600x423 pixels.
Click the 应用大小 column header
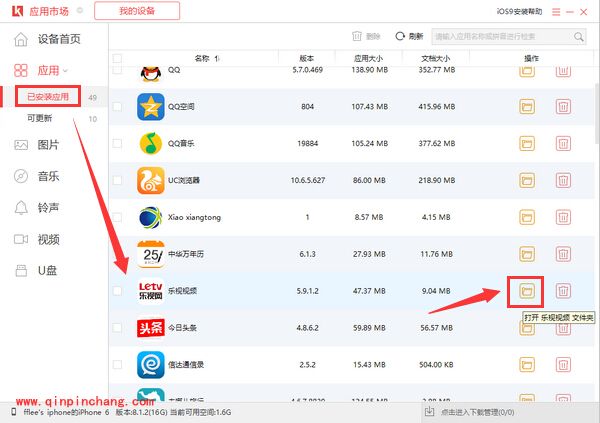click(x=368, y=59)
